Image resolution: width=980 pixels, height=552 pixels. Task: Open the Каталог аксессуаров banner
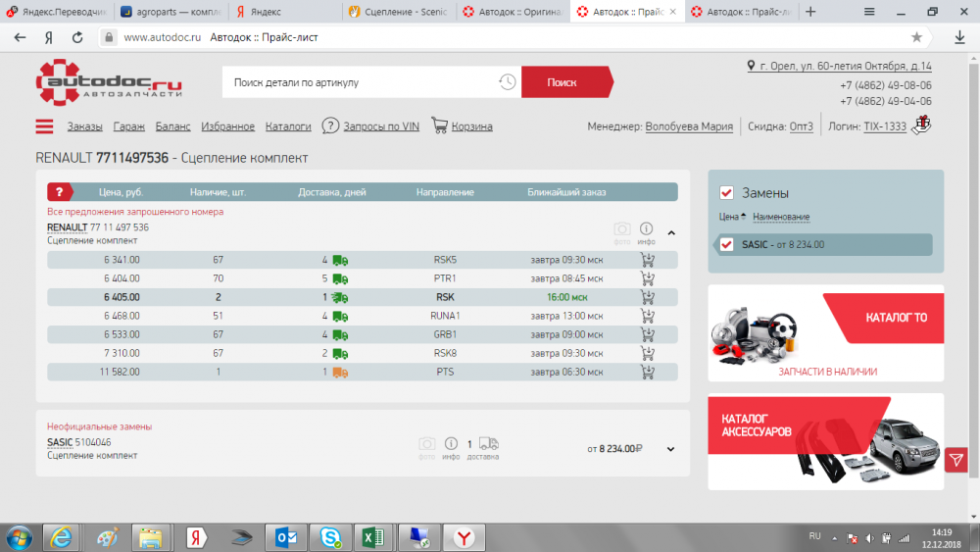(x=825, y=441)
